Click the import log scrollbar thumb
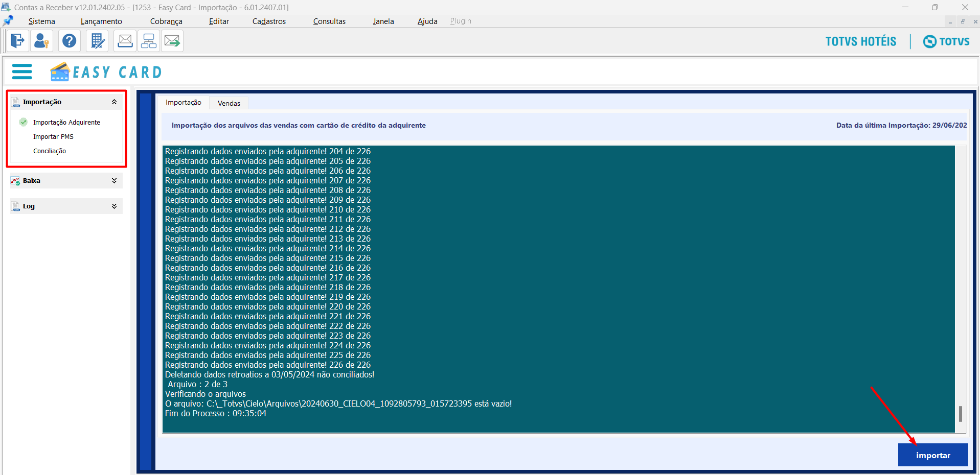 pyautogui.click(x=961, y=414)
